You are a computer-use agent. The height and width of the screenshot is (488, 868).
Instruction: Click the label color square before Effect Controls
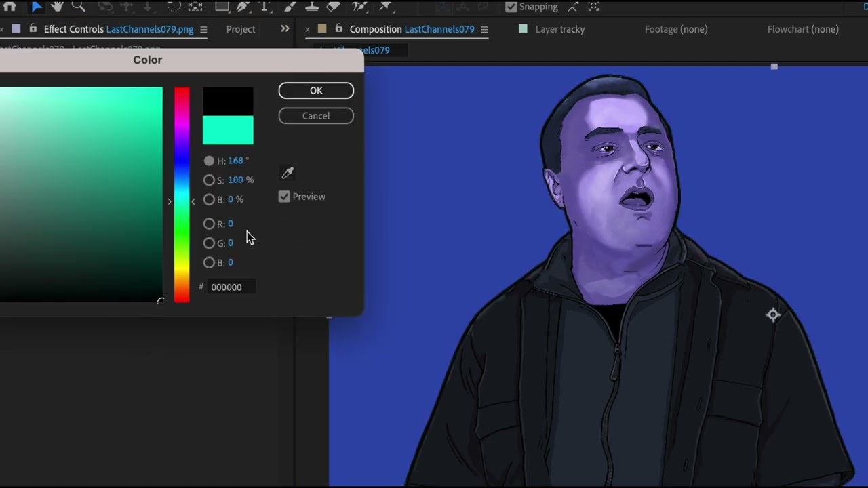click(x=16, y=29)
